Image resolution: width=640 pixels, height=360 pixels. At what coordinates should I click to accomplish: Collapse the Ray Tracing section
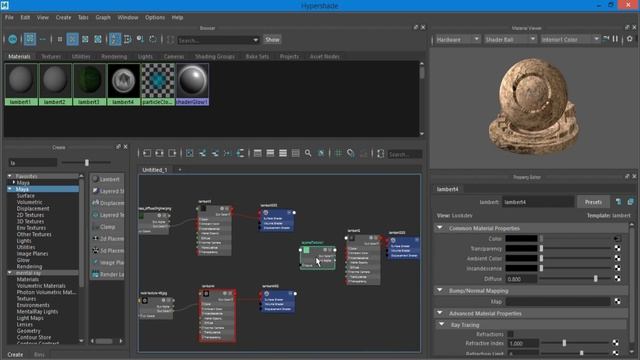pyautogui.click(x=441, y=324)
